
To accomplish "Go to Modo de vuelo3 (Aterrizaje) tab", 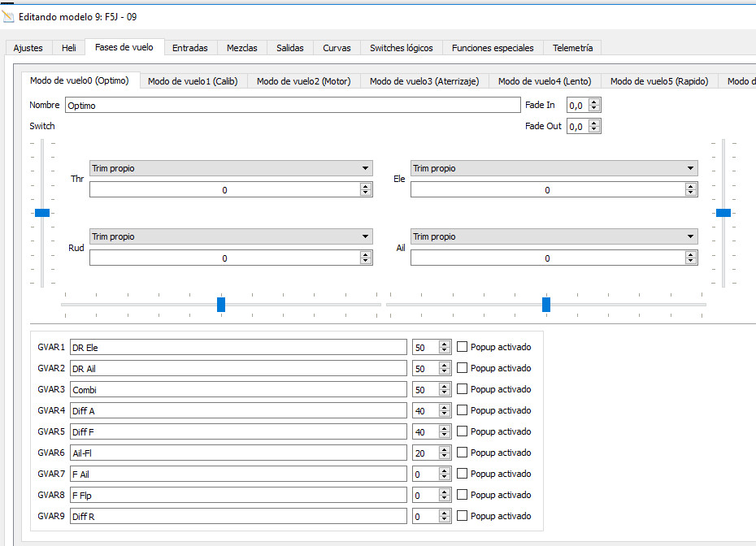I will [x=424, y=81].
